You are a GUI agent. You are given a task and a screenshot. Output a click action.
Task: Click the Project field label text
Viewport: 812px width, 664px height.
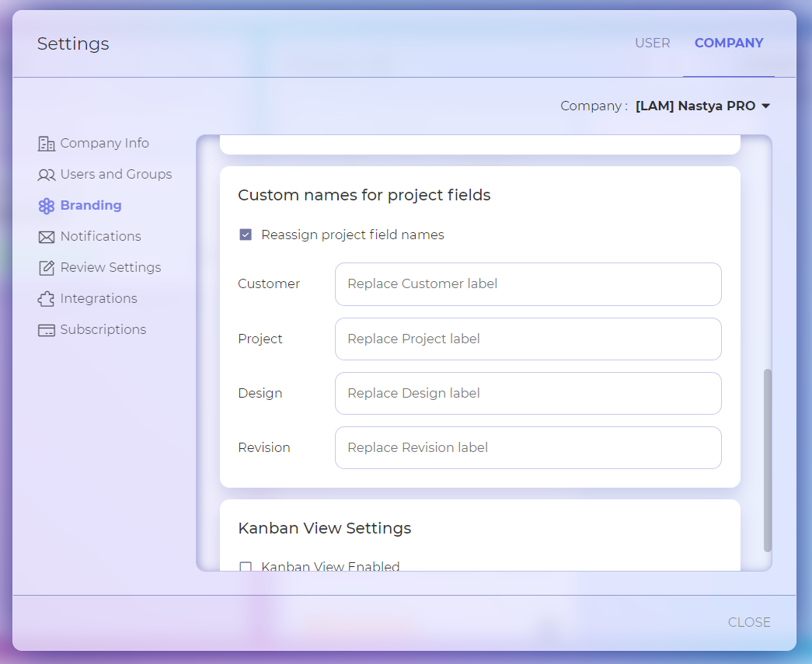tap(260, 339)
